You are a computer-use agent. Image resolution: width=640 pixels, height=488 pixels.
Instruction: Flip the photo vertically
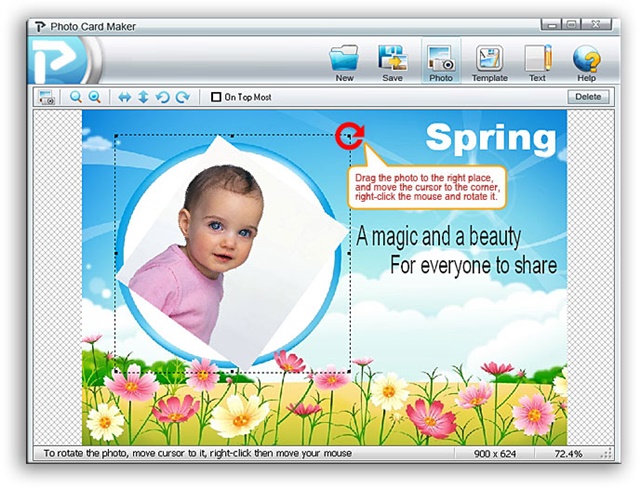pos(143,97)
